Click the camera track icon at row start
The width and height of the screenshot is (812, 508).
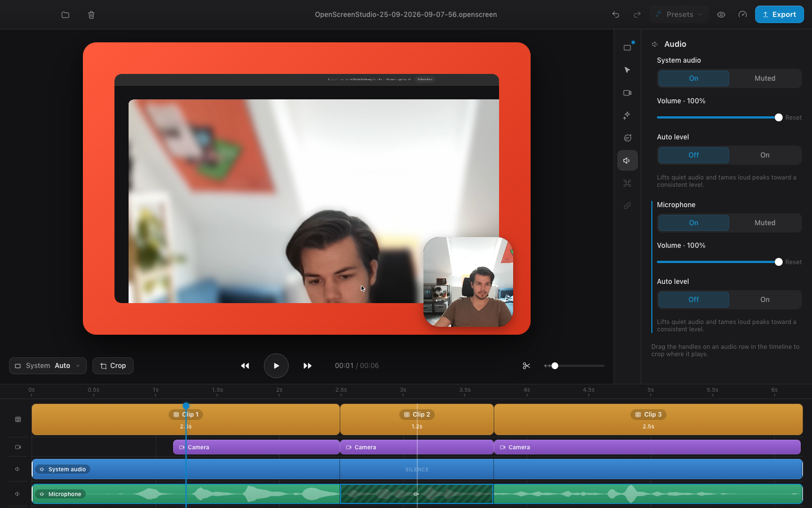pyautogui.click(x=18, y=447)
